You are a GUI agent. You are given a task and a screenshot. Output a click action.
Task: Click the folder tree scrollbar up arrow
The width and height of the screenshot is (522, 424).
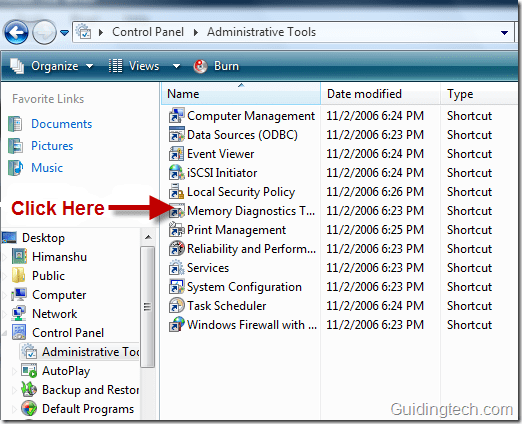pos(148,237)
